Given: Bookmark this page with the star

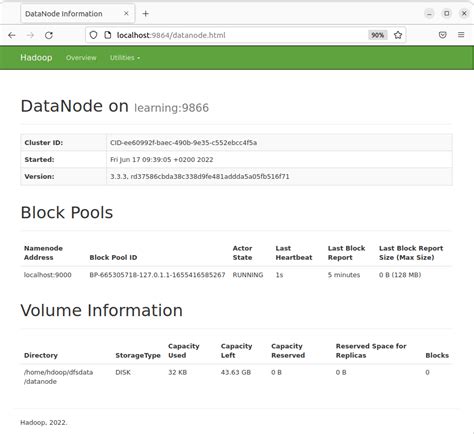Looking at the screenshot, I should pos(398,35).
